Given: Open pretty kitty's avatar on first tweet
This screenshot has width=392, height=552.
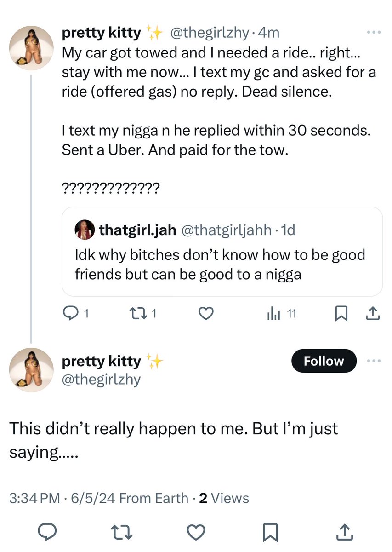Looking at the screenshot, I should pos(31,48).
